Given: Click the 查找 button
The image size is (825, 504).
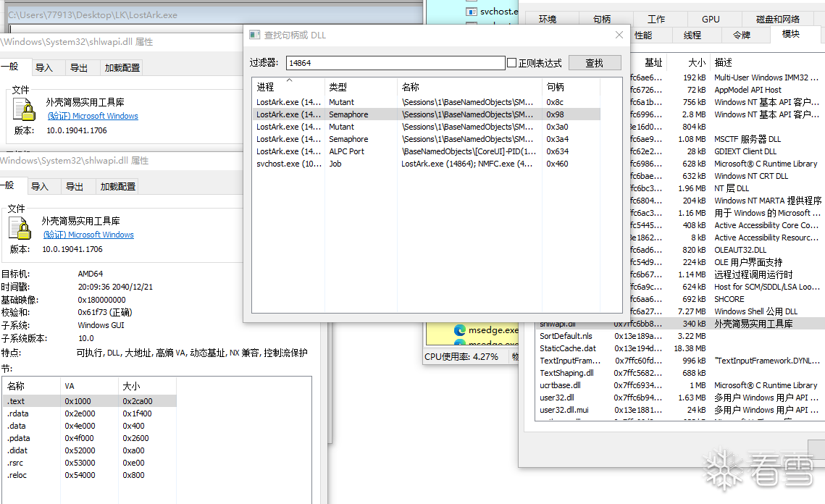Looking at the screenshot, I should (595, 62).
